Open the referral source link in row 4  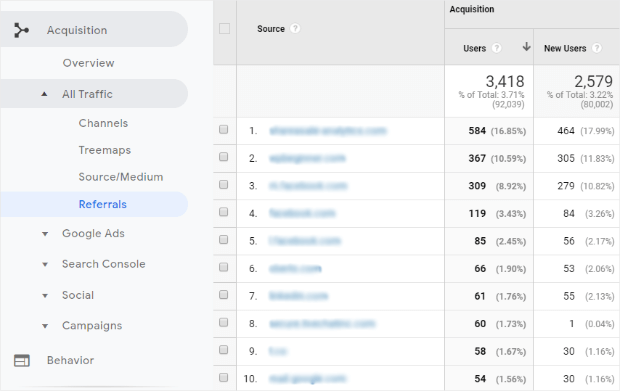pyautogui.click(x=302, y=213)
